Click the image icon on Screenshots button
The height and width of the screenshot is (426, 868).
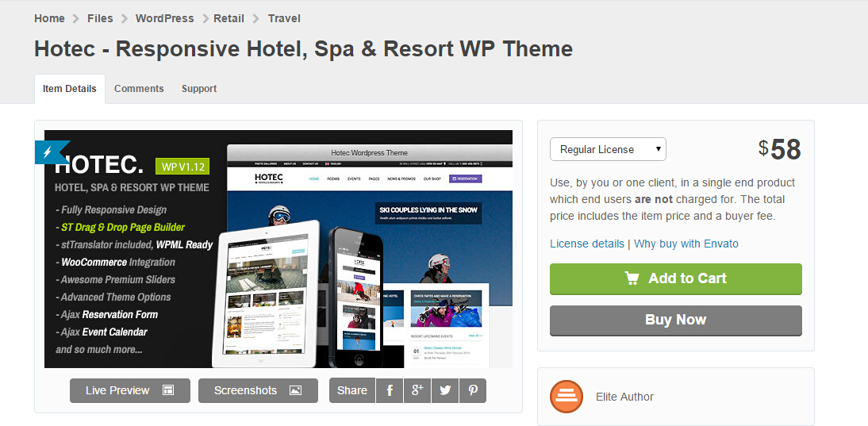(x=296, y=390)
